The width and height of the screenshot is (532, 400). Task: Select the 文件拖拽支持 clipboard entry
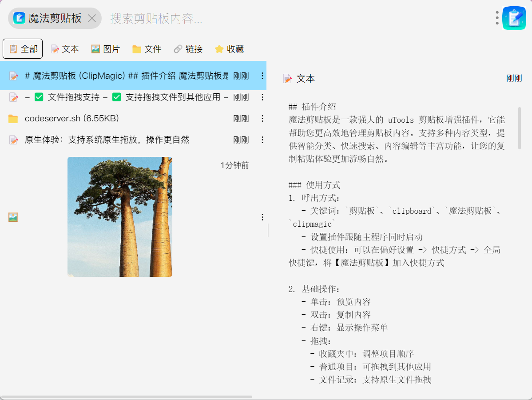[133, 97]
